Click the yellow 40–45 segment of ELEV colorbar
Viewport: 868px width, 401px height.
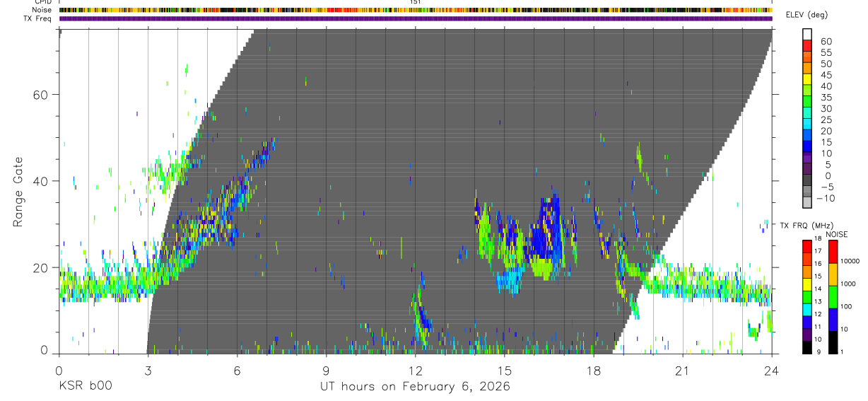(x=807, y=81)
